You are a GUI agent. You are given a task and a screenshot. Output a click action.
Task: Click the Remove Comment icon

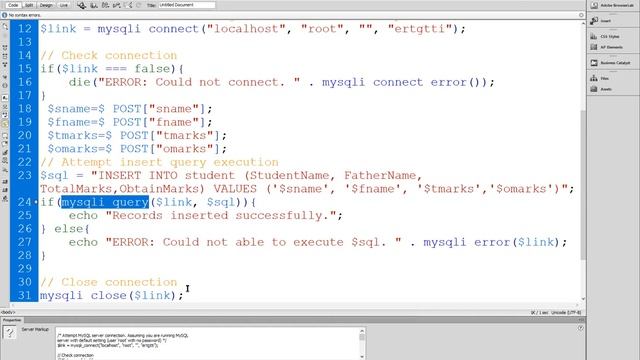[5, 144]
